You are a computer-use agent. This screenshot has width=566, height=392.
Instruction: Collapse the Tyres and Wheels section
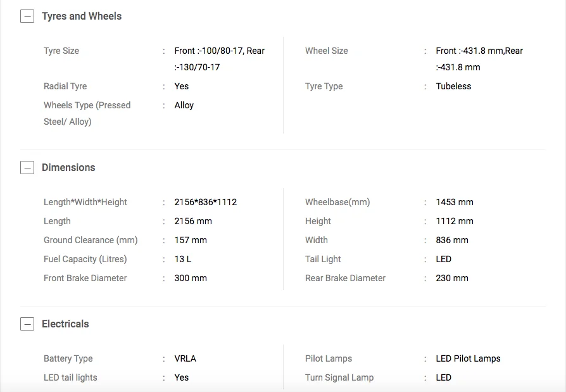click(27, 16)
